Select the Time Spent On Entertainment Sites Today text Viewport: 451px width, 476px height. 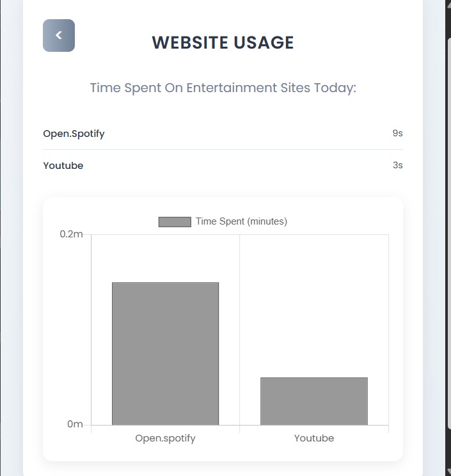click(x=223, y=88)
